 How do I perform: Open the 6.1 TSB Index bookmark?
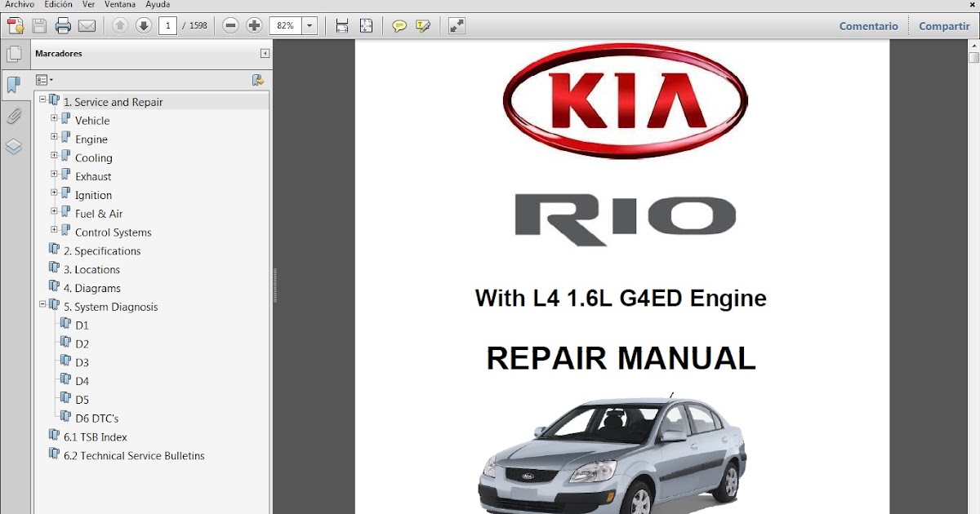(95, 437)
